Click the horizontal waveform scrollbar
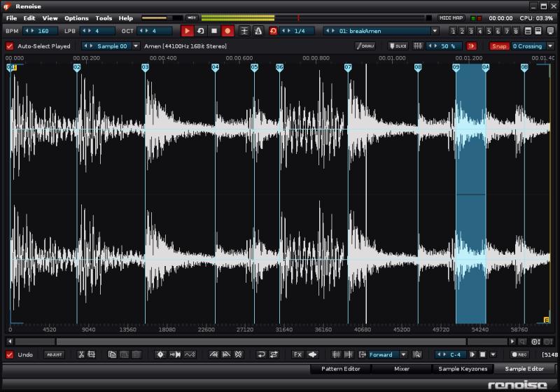 pyautogui.click(x=261, y=342)
